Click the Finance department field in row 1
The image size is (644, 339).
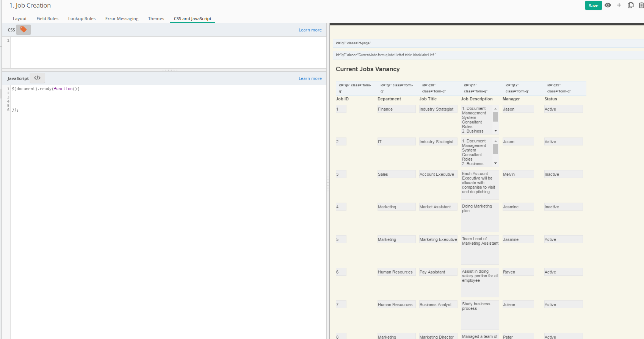pos(396,109)
